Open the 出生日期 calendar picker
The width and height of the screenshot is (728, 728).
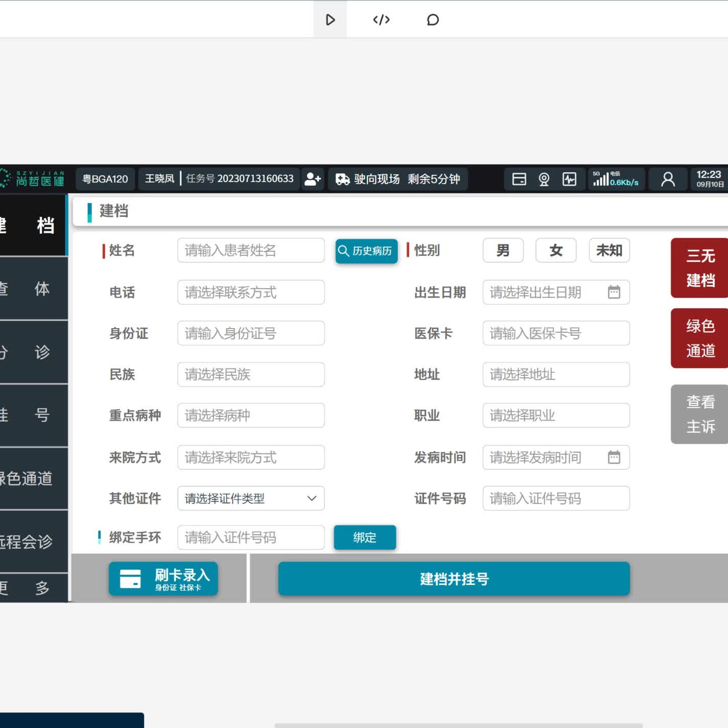click(x=614, y=292)
